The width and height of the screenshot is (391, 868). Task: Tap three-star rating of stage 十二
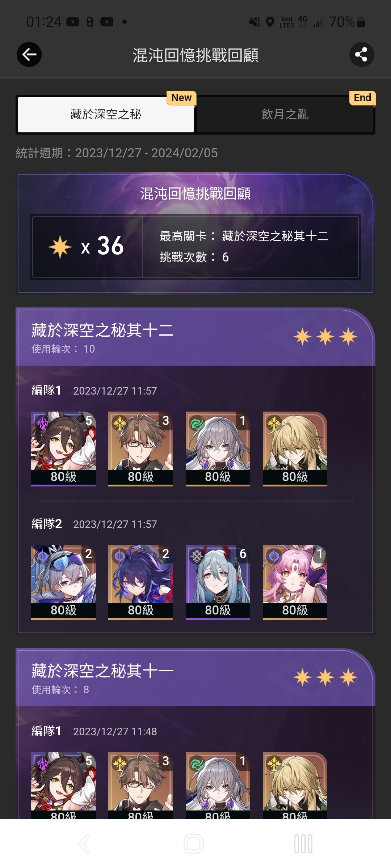pos(325,336)
